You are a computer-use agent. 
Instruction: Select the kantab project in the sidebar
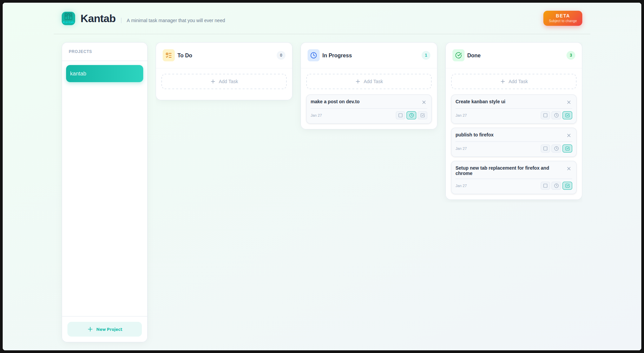[x=104, y=73]
